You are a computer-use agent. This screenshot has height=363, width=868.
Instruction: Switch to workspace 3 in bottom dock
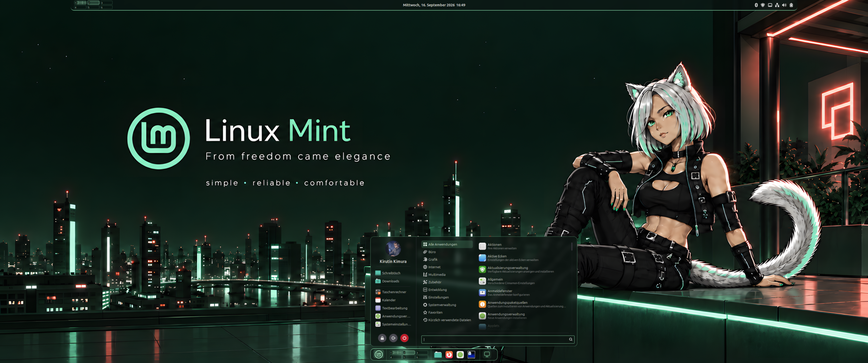(422, 353)
